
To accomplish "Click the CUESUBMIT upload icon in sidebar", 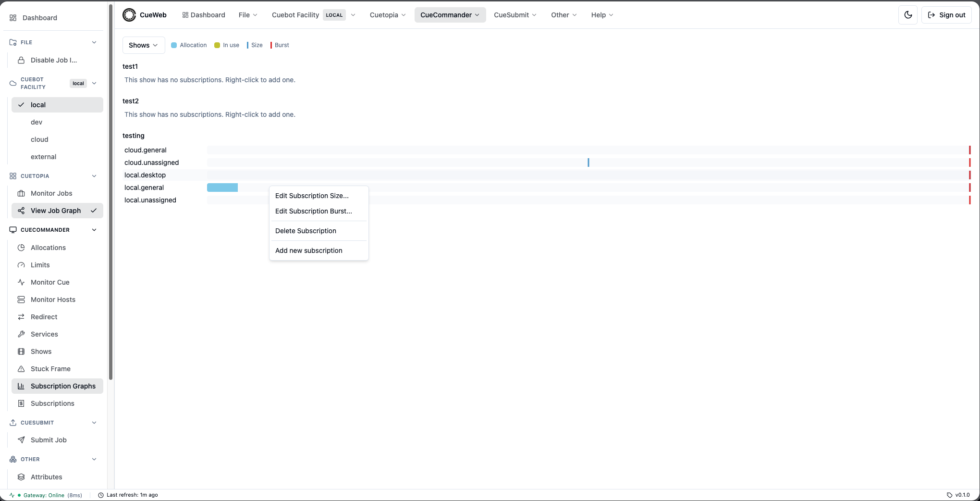I will point(13,423).
